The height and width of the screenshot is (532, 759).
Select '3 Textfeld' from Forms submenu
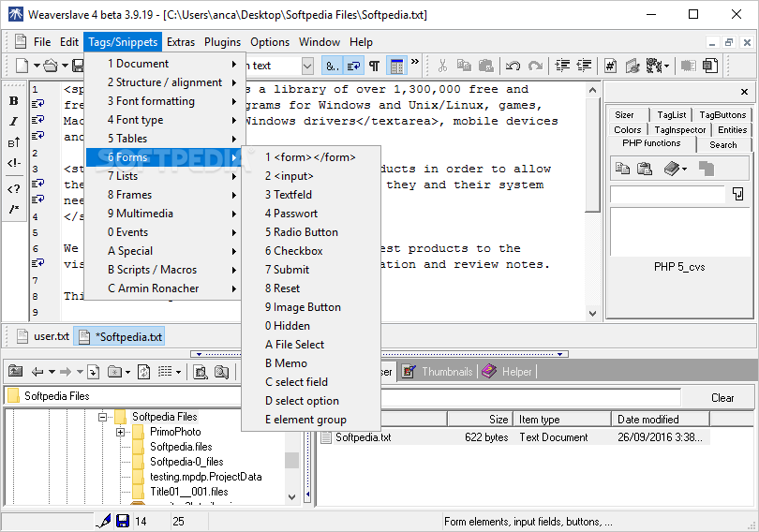tap(311, 195)
